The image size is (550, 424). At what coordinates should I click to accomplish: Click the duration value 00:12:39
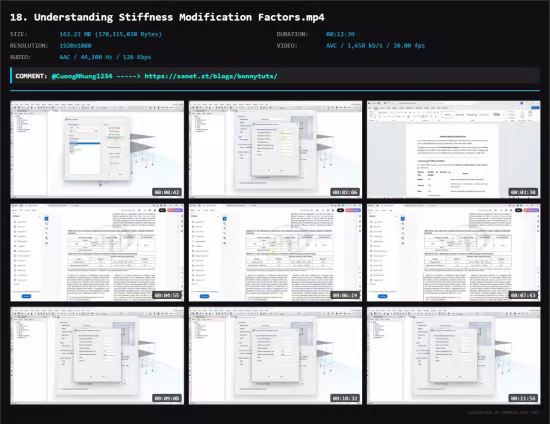click(x=340, y=34)
